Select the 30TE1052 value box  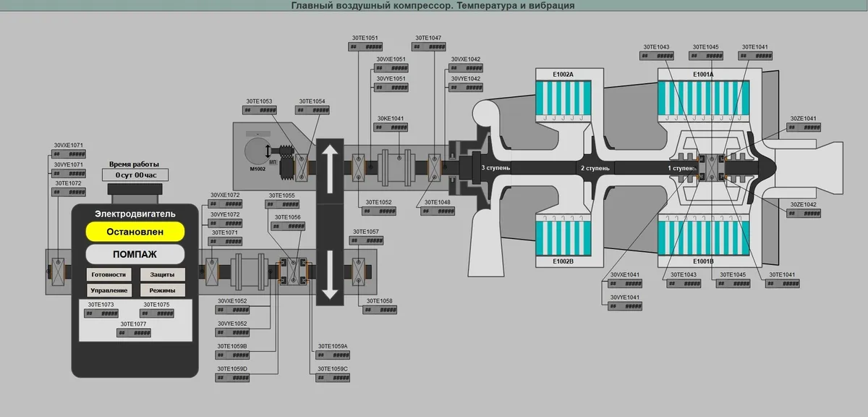[380, 211]
